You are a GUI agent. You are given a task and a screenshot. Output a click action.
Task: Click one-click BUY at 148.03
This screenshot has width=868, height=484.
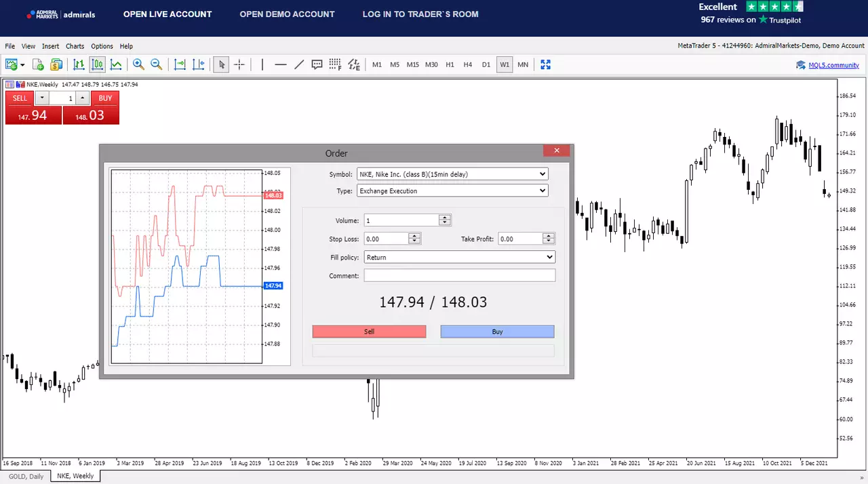point(91,115)
